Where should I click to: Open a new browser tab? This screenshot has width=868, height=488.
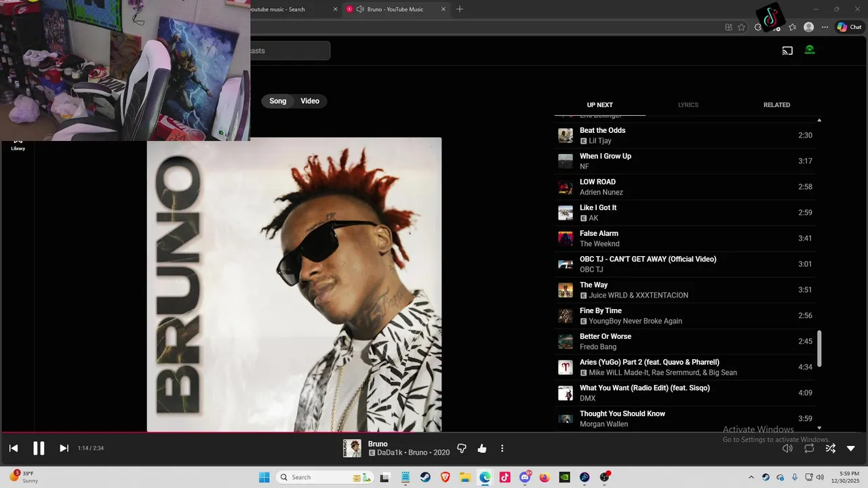460,9
